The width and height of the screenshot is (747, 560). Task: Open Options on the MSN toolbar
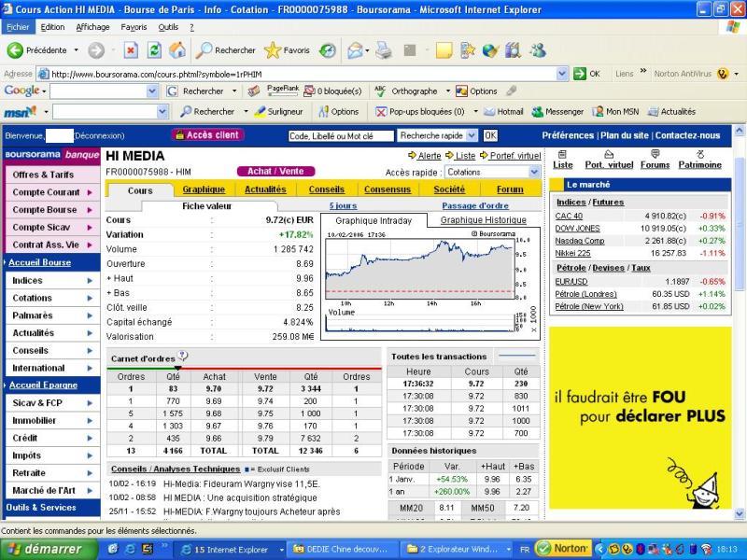(339, 112)
